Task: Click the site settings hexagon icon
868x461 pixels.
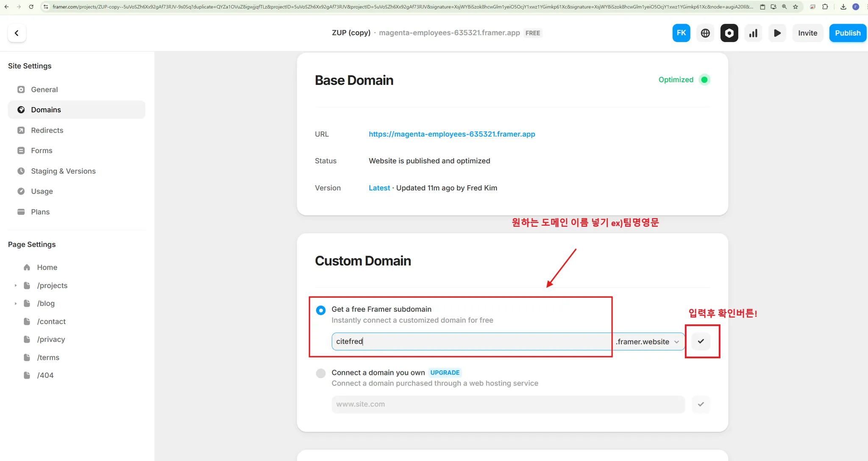Action: [x=729, y=33]
